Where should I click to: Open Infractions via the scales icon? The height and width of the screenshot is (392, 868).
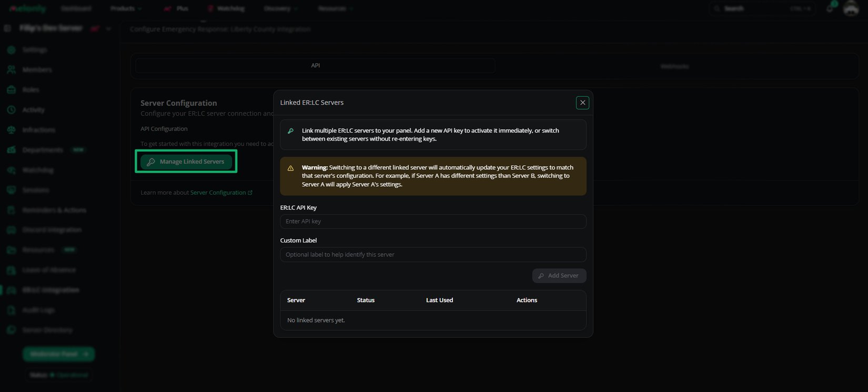coord(11,129)
